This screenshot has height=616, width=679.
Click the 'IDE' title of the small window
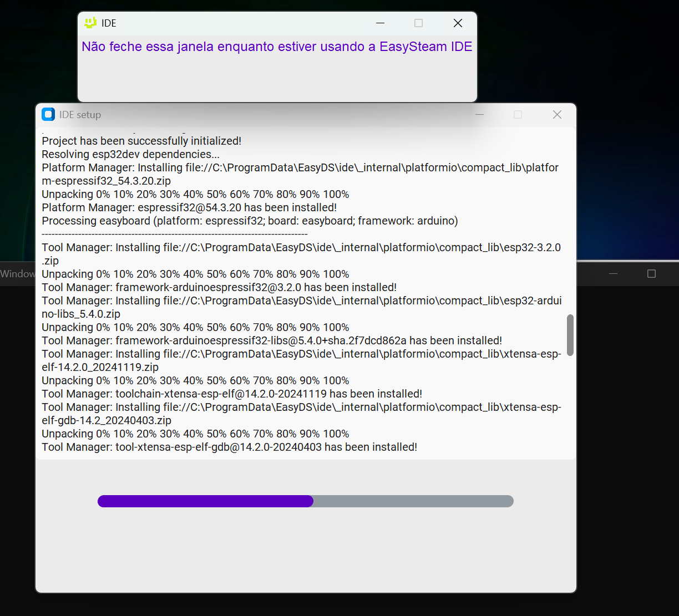[109, 23]
